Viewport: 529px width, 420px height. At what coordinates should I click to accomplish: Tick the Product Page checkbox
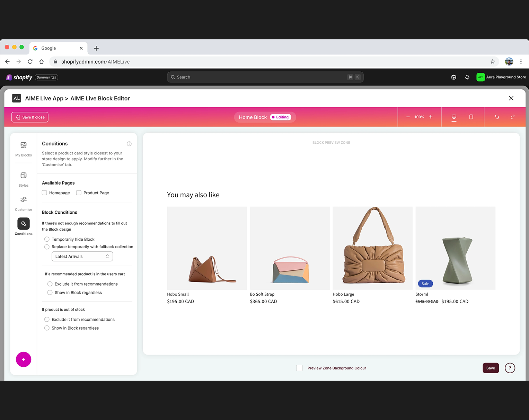[79, 193]
